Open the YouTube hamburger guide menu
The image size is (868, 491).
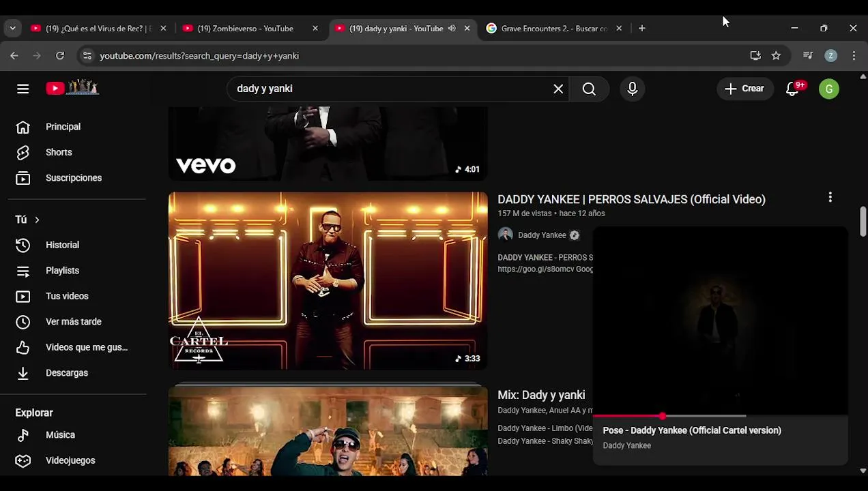tap(23, 89)
